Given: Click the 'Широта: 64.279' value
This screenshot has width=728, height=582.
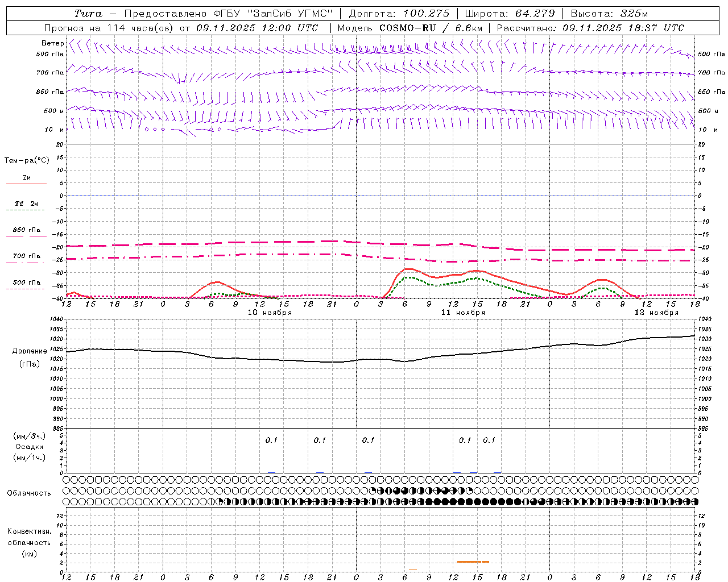Looking at the screenshot, I should 510,14.
